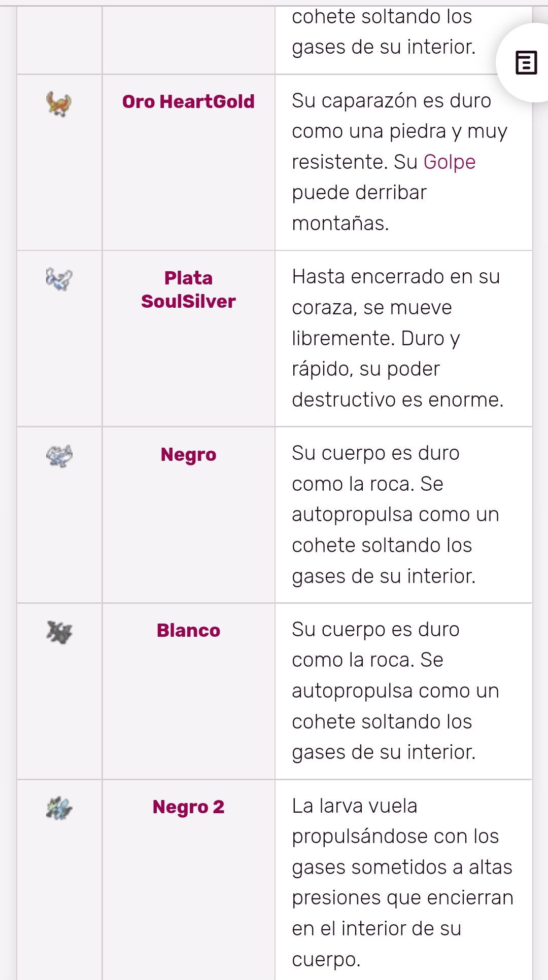Tap the sprite icon beside Plata SoulSilver
The height and width of the screenshot is (980, 548).
(59, 279)
